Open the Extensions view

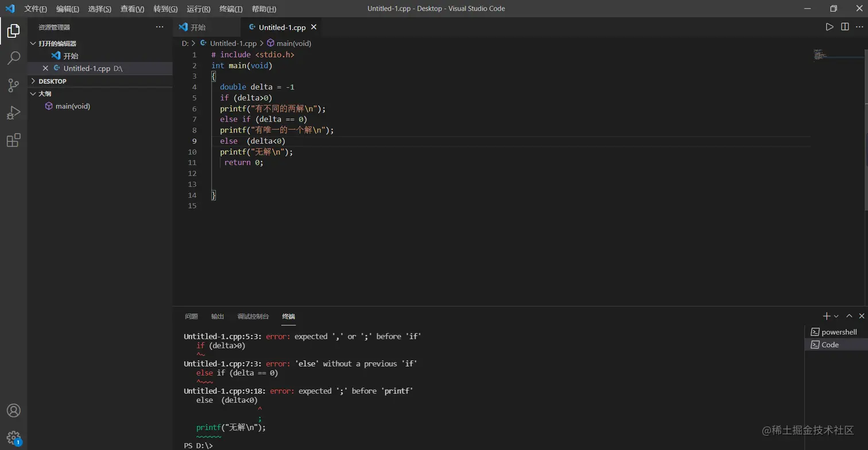14,141
